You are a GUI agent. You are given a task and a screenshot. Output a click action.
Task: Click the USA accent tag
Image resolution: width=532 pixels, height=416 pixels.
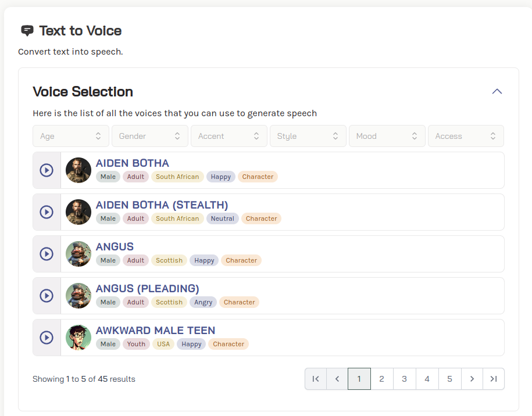pos(163,344)
